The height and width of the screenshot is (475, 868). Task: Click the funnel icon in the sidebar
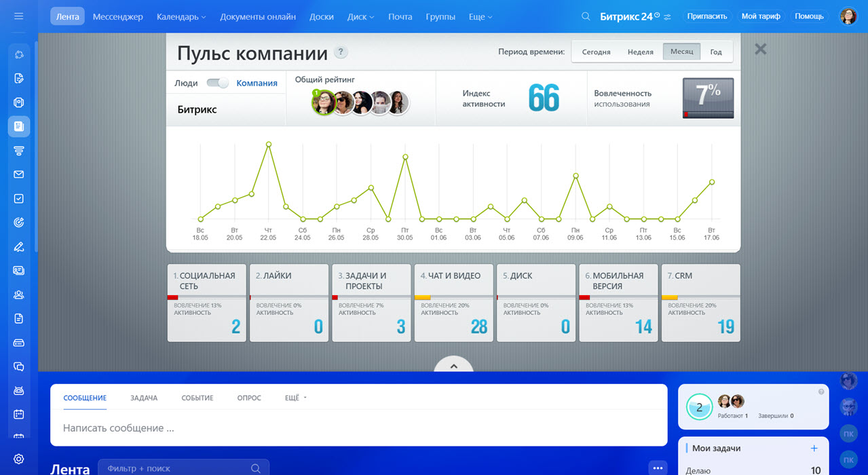[19, 151]
